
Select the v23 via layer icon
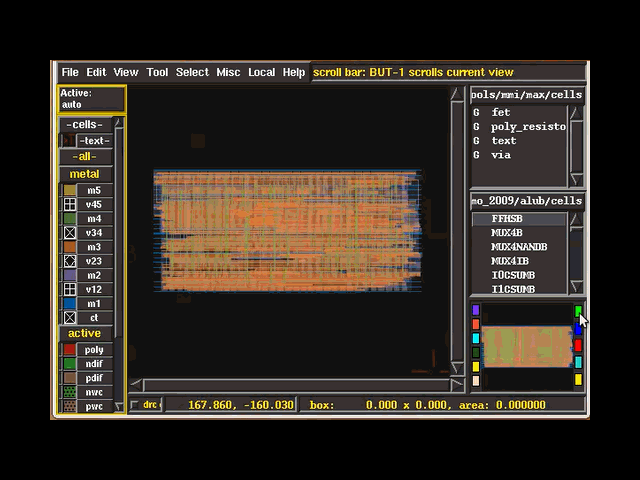pyautogui.click(x=69, y=261)
